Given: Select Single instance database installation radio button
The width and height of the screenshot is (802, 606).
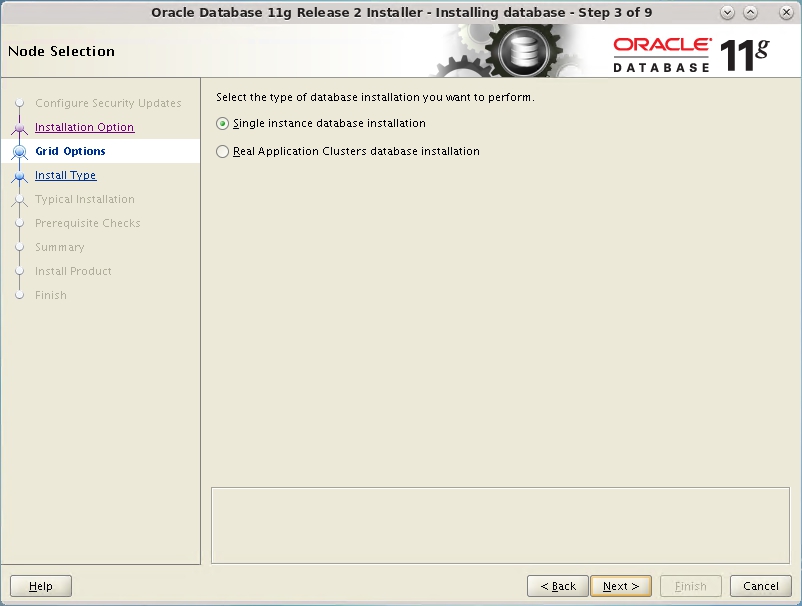Looking at the screenshot, I should tap(222, 124).
